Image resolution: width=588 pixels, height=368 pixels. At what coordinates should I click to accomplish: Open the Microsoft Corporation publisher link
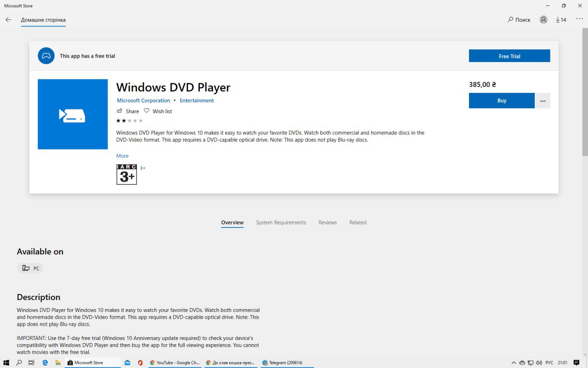(x=143, y=100)
